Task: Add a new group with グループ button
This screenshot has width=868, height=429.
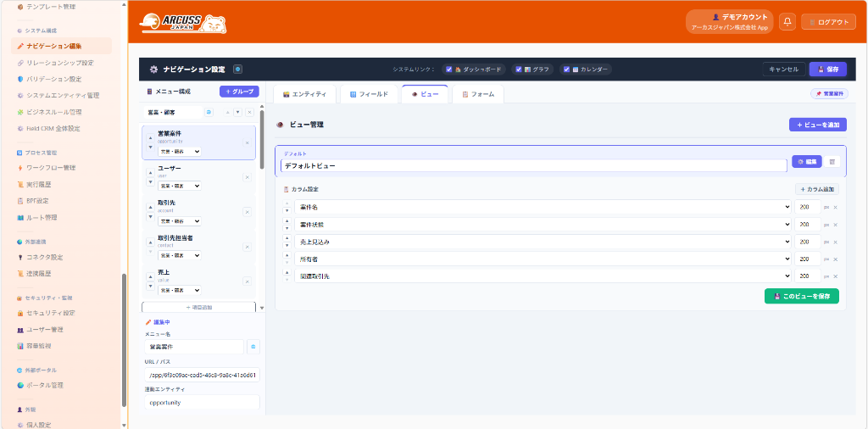Action: (239, 92)
